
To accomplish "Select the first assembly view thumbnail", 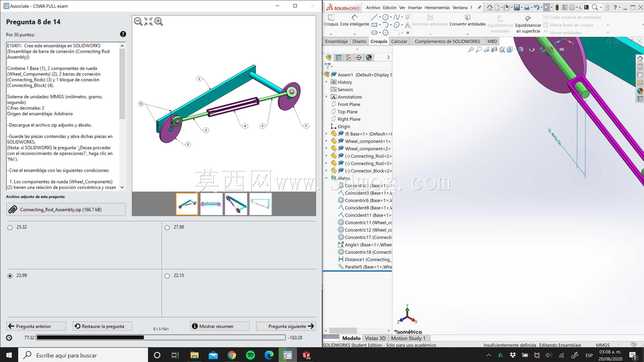I will pyautogui.click(x=187, y=204).
